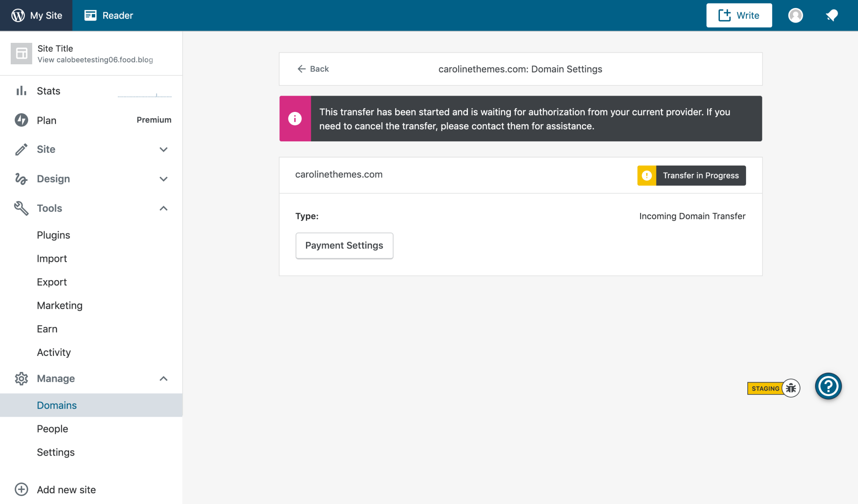Click the Add new site plus icon
Image resolution: width=858 pixels, height=504 pixels.
[21, 489]
